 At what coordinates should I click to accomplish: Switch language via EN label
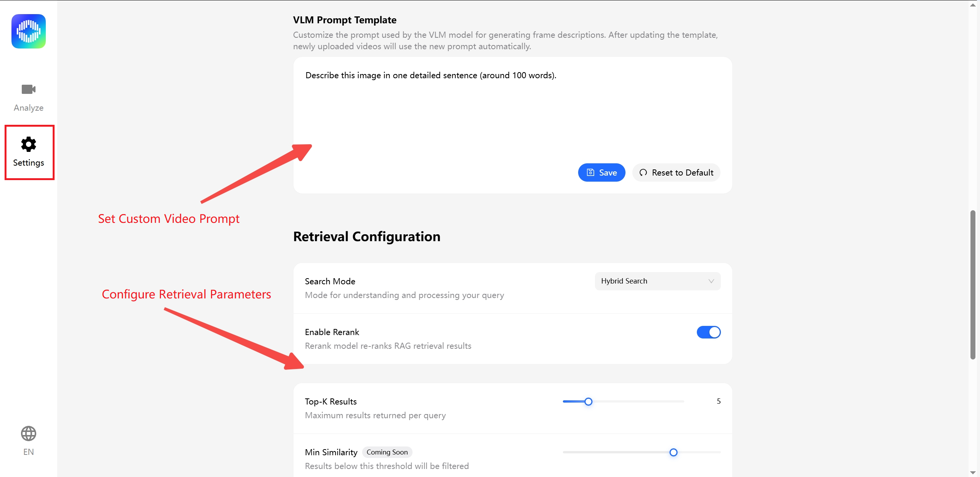29,452
